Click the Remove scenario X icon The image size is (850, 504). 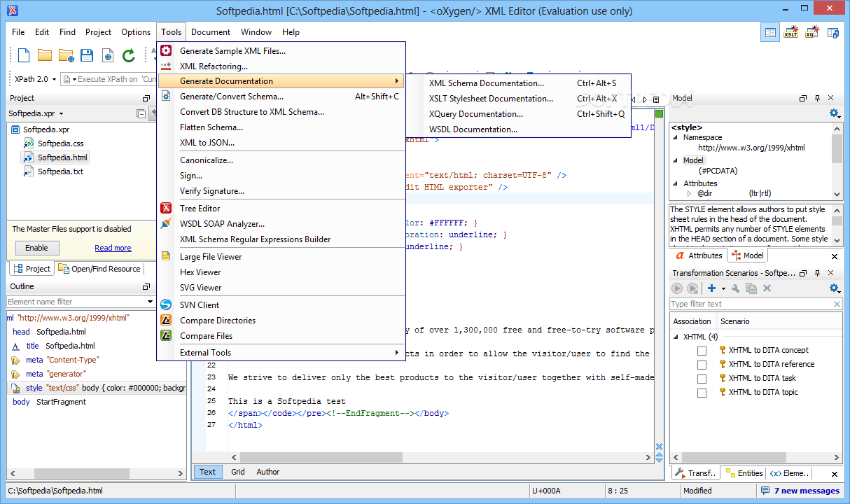click(x=767, y=288)
